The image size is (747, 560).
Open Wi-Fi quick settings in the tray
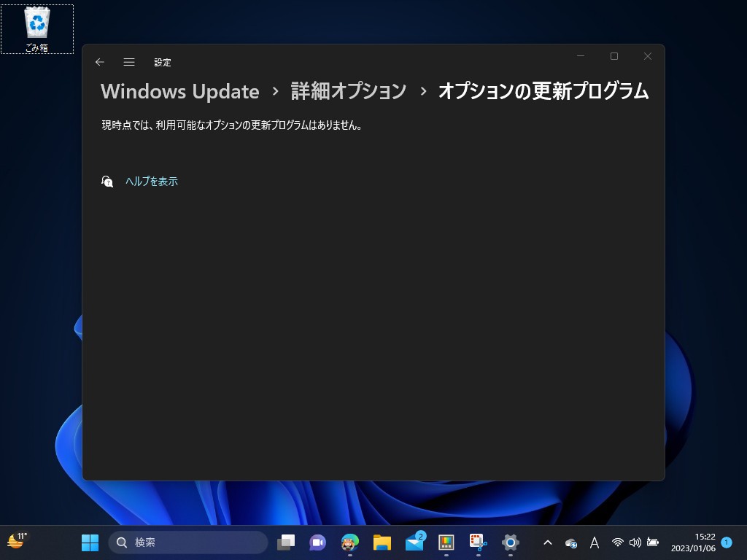pos(618,542)
